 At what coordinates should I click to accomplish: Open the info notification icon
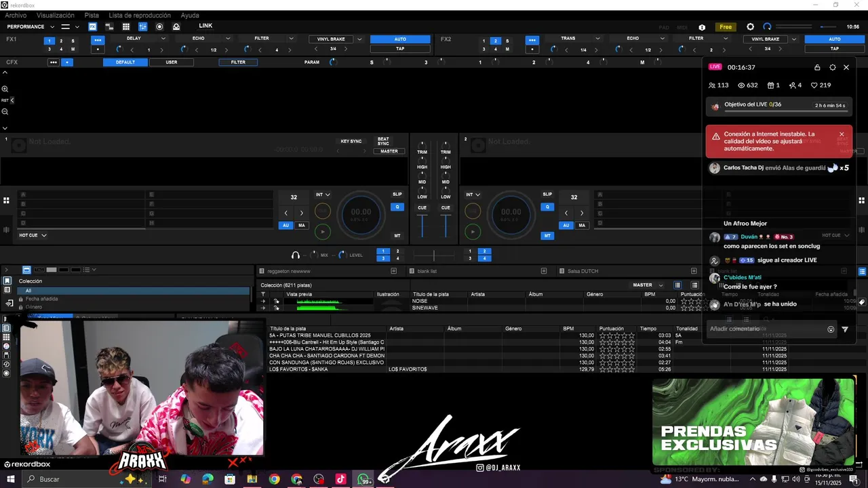[x=702, y=27]
